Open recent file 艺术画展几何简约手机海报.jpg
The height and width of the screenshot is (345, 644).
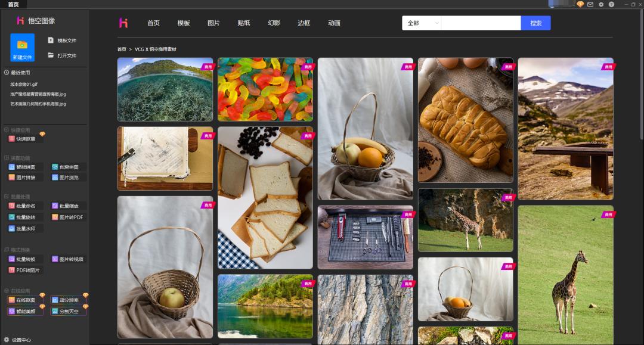[38, 104]
